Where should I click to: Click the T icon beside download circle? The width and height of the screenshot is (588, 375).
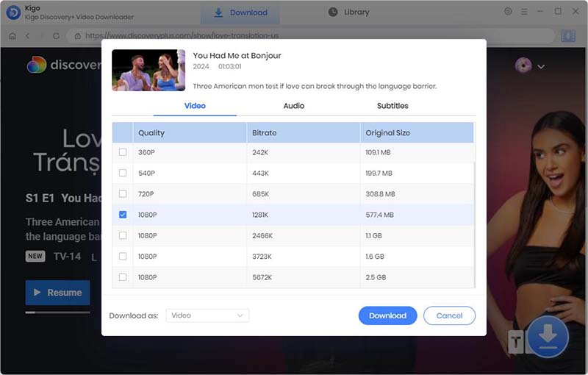516,342
